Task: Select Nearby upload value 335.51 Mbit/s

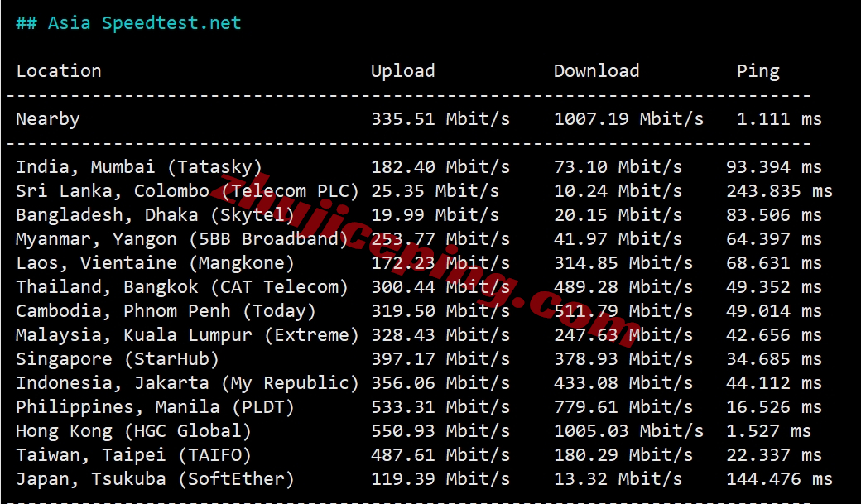Action: (440, 119)
